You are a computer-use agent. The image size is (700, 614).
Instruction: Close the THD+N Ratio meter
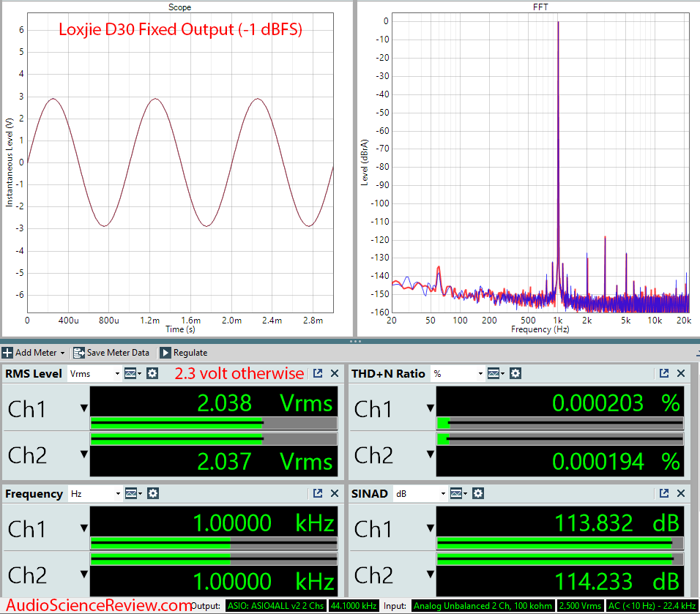(x=681, y=373)
